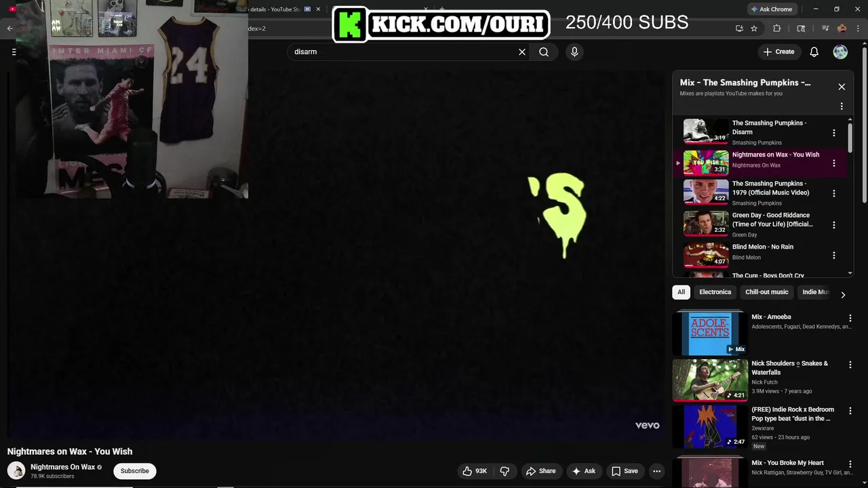Open options for Nightmares on Wax item
Image resolution: width=868 pixels, height=488 pixels.
[834, 163]
